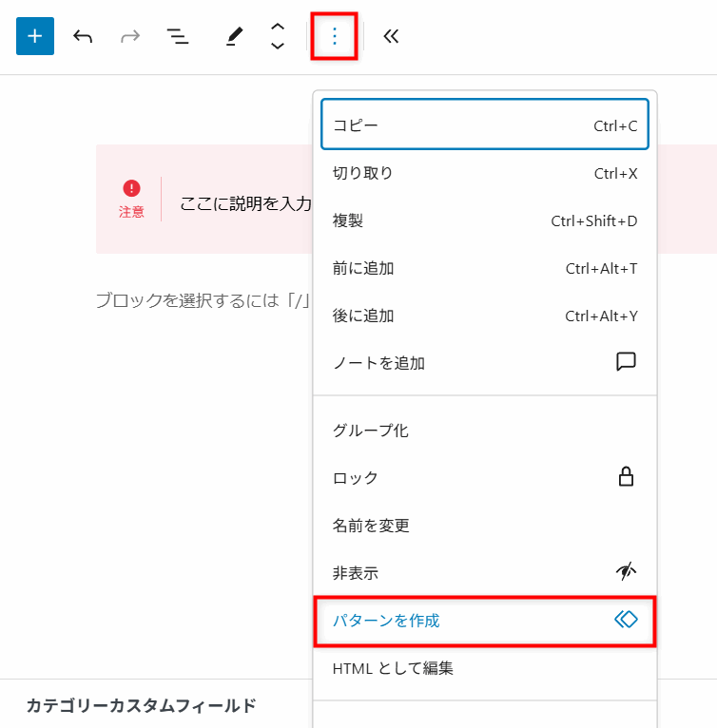Click 複製 to duplicate the block
717x728 pixels.
(x=484, y=220)
